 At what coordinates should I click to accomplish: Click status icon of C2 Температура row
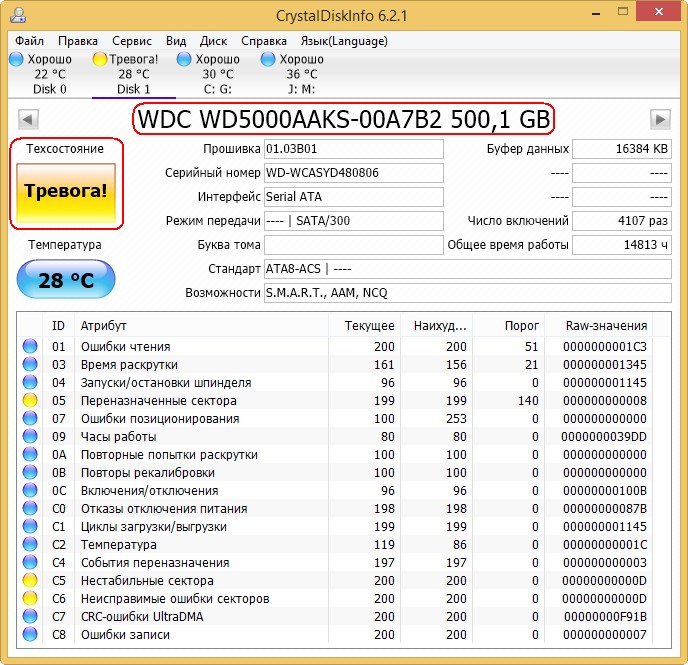30,544
